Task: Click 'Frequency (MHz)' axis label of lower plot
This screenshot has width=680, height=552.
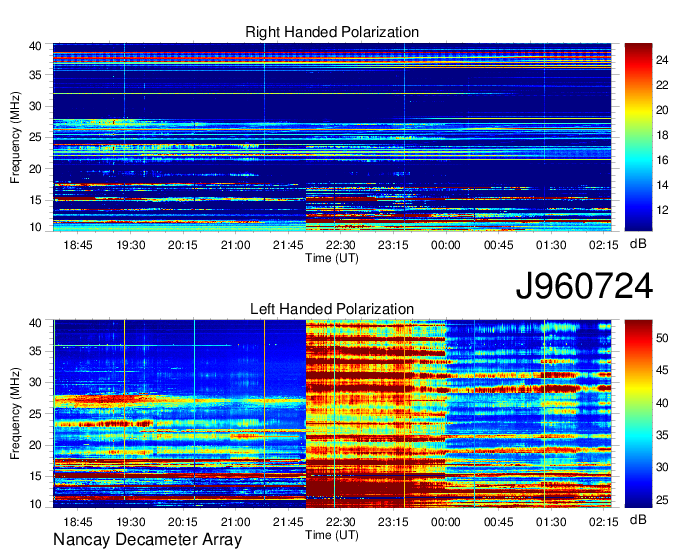Action: [15, 414]
